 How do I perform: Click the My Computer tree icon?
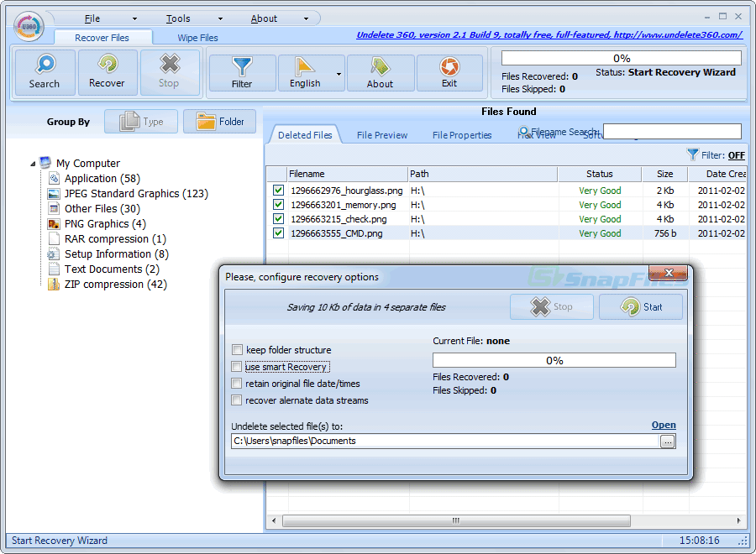coord(46,163)
